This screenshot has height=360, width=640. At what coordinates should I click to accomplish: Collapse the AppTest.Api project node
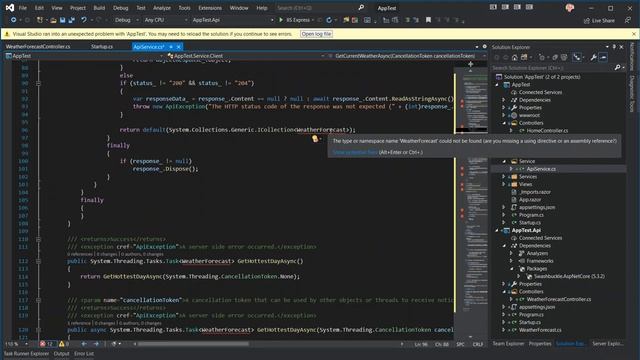(497, 231)
